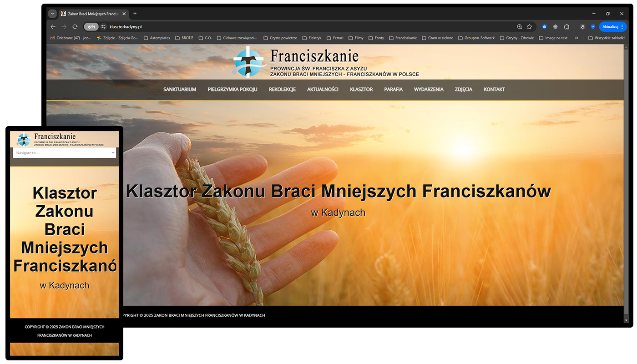Bookmark this page with the star icon

coord(529,27)
